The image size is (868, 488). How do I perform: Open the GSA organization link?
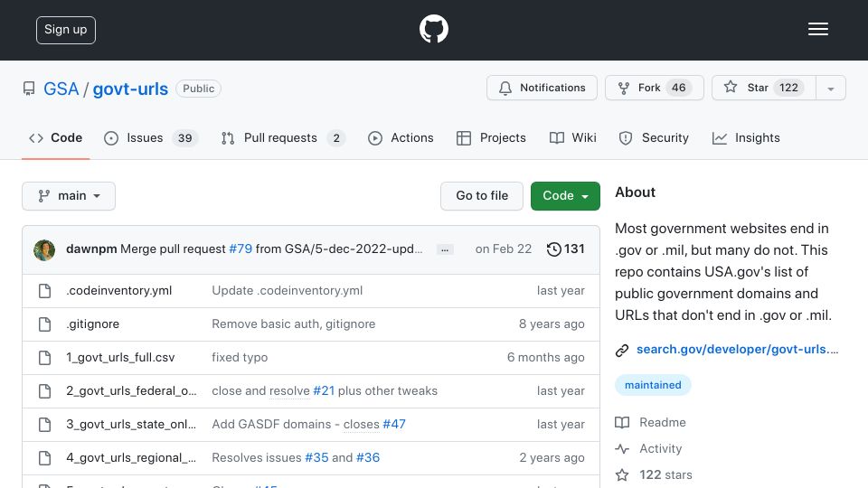[x=61, y=89]
